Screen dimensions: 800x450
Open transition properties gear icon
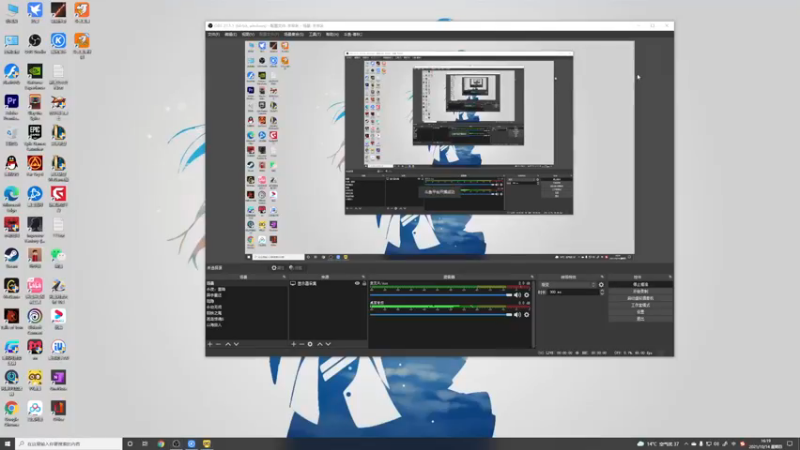coord(601,285)
